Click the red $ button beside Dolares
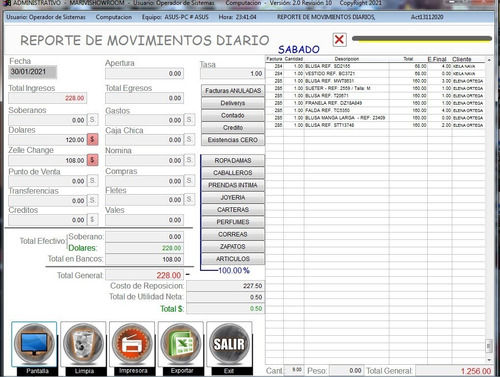The width and height of the screenshot is (500, 377). click(x=92, y=139)
